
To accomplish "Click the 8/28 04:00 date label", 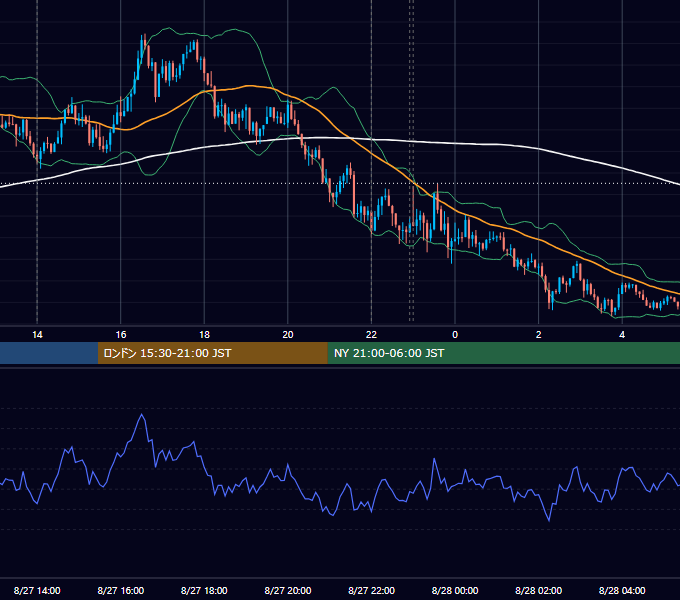I will pyautogui.click(x=622, y=590).
